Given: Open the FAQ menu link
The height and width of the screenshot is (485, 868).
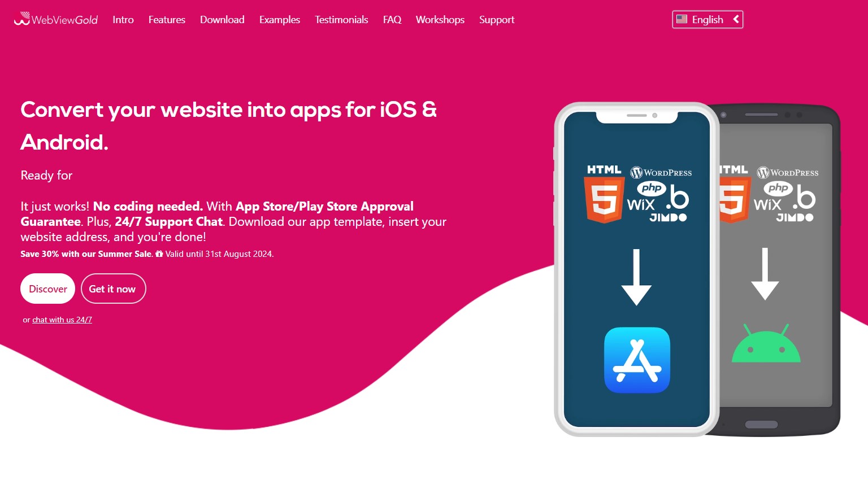Looking at the screenshot, I should 392,20.
